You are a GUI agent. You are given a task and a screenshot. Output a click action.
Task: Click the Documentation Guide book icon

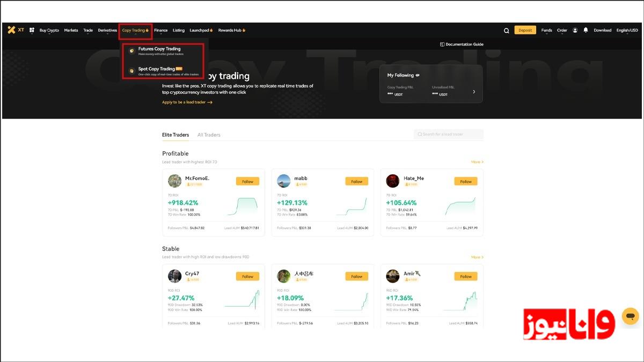point(442,45)
